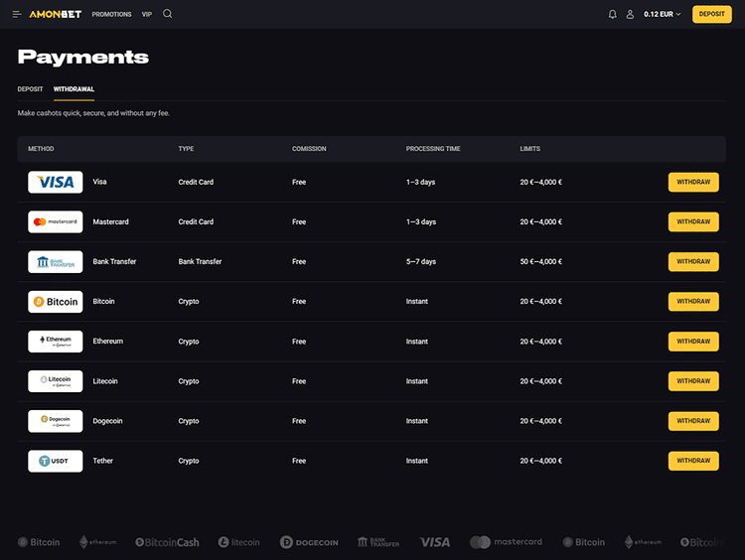
Task: Open the Promotions menu item
Action: (111, 14)
